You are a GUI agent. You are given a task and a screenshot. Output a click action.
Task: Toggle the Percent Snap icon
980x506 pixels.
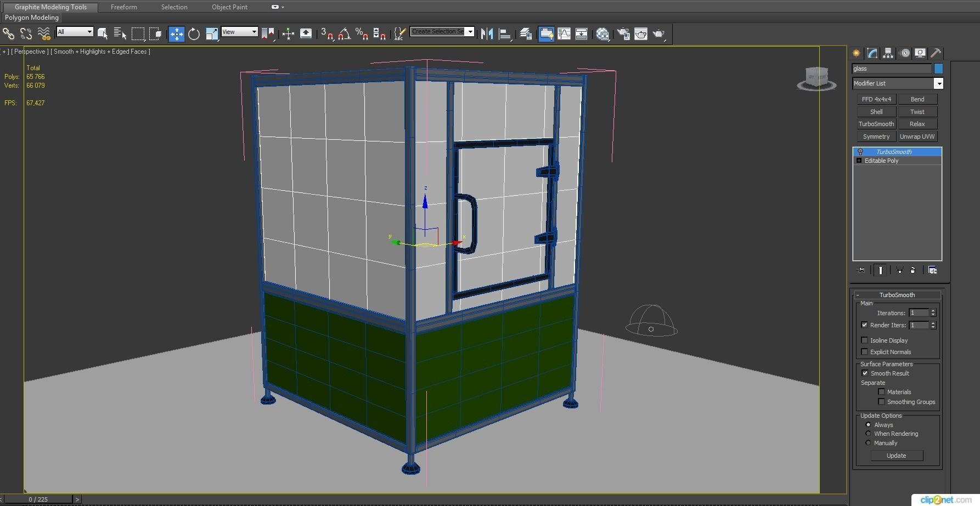(362, 34)
